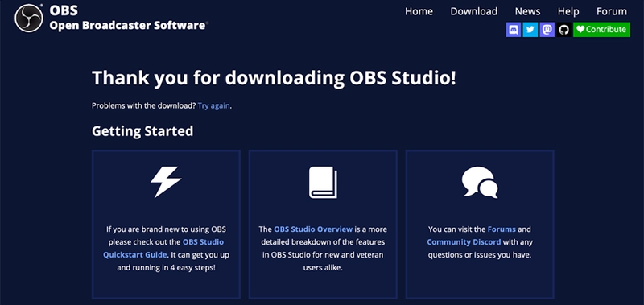
Task: Open the Download menu item
Action: click(473, 11)
